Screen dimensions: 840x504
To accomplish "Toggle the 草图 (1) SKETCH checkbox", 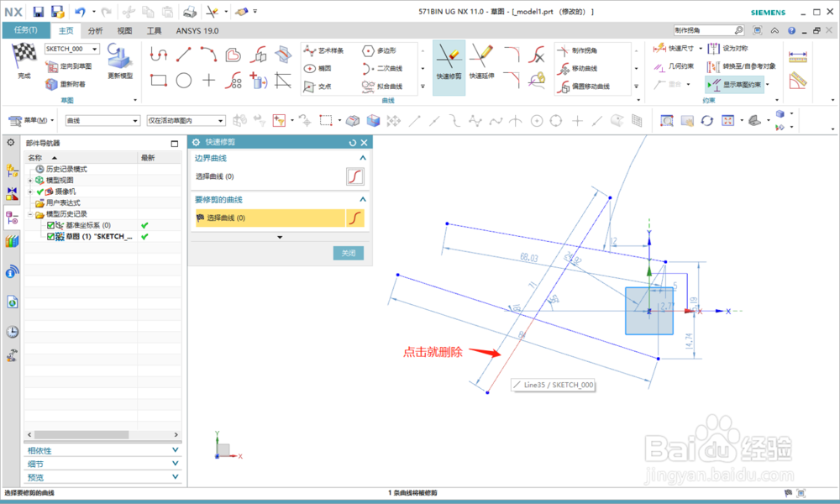I will pyautogui.click(x=51, y=236).
